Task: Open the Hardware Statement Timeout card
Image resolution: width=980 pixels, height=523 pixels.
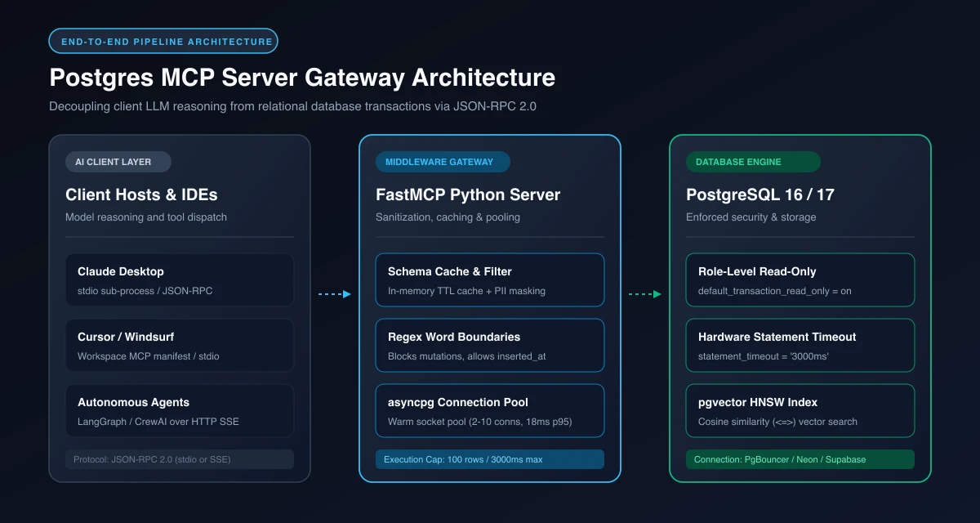Action: tap(800, 345)
